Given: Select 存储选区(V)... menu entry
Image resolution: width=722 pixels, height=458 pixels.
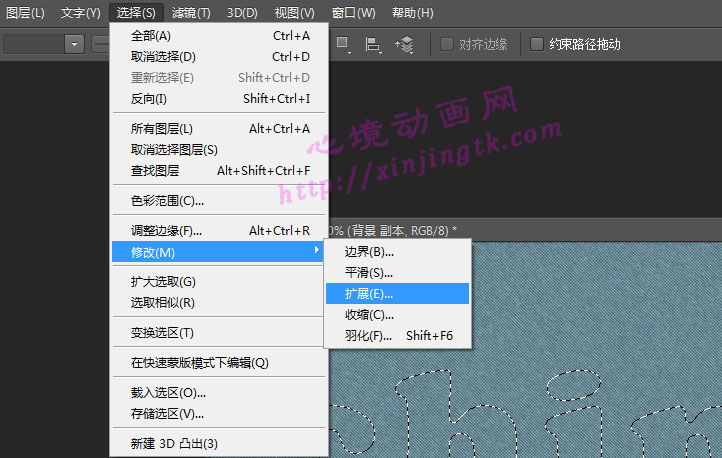Looking at the screenshot, I should [167, 413].
